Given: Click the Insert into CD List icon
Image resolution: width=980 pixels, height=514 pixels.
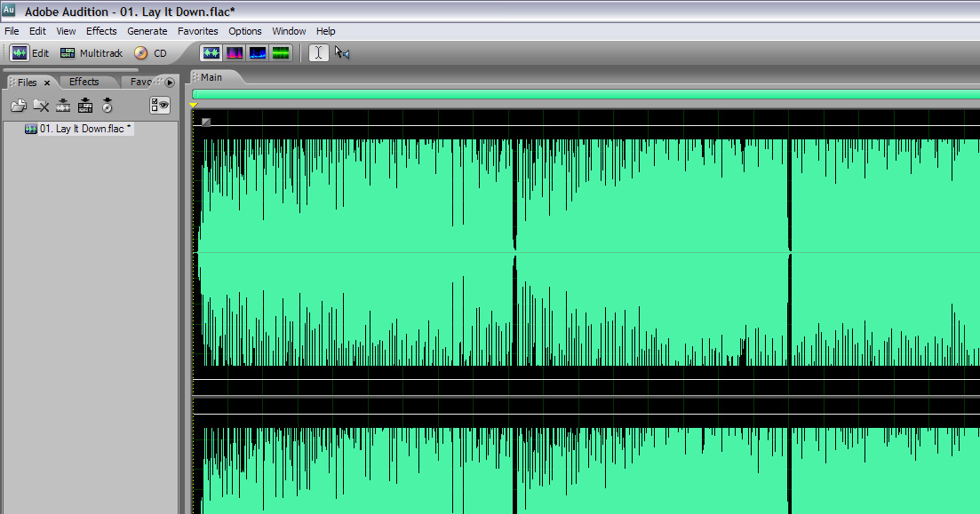Looking at the screenshot, I should [x=108, y=106].
